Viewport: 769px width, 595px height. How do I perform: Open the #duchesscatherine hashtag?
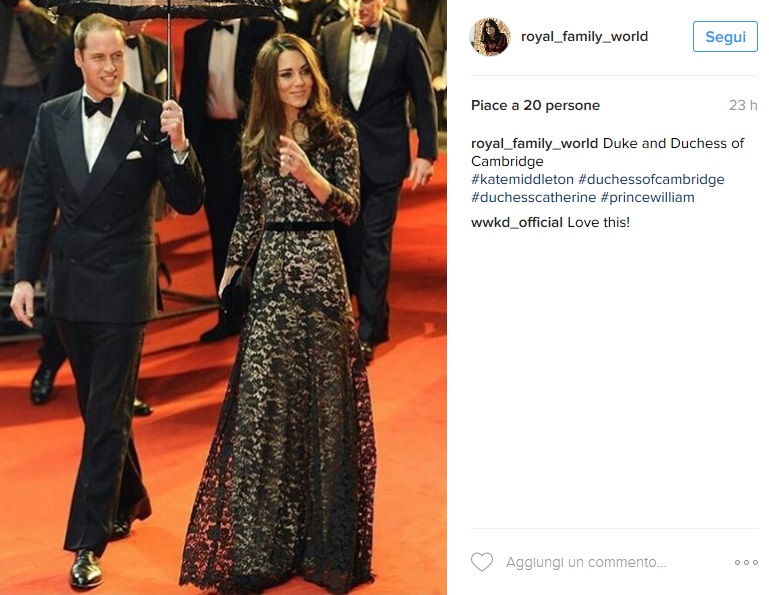coord(534,198)
